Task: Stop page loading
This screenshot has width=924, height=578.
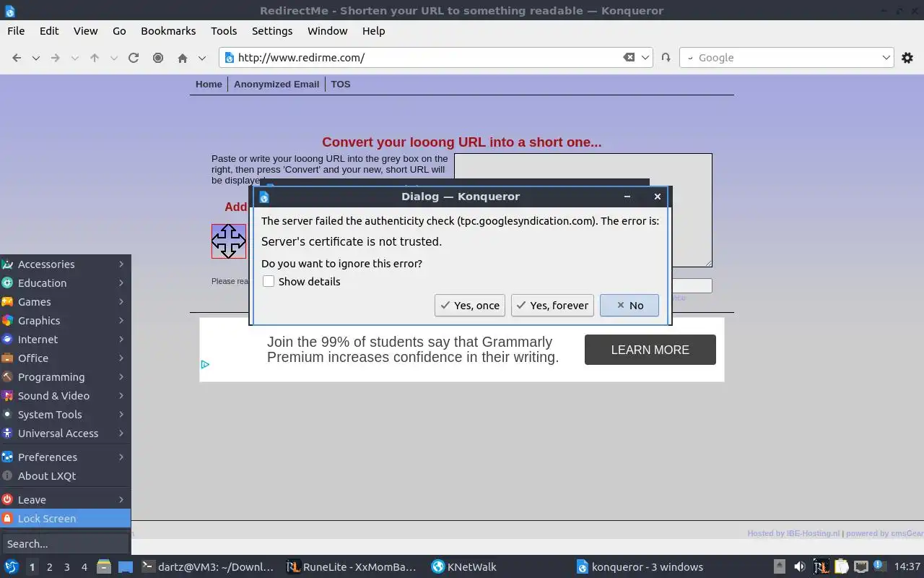Action: pyautogui.click(x=158, y=58)
